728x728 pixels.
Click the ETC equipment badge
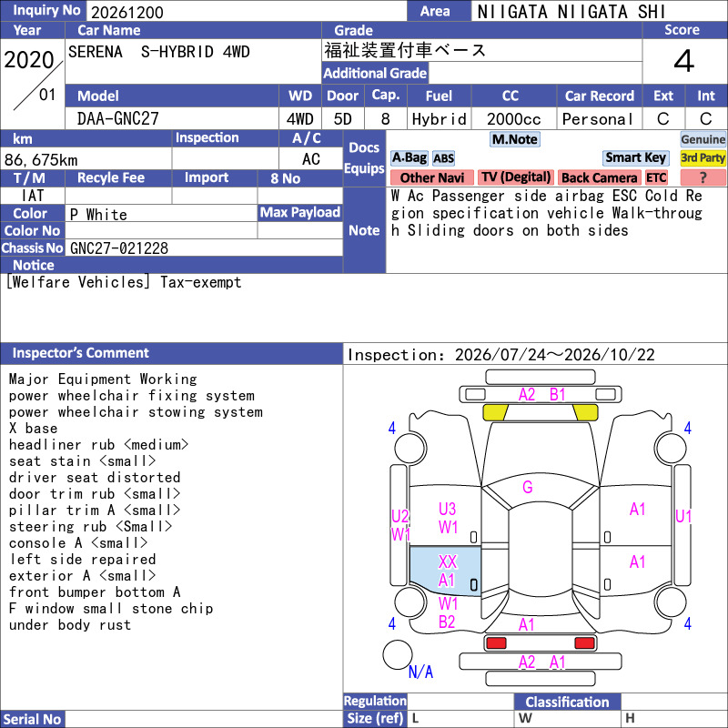(656, 177)
